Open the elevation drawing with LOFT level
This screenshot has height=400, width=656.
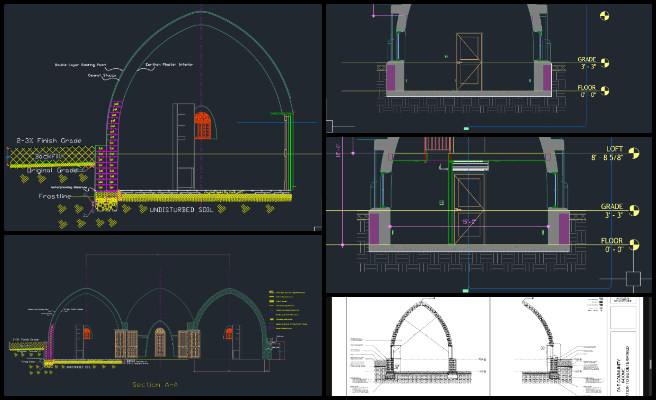(x=489, y=215)
